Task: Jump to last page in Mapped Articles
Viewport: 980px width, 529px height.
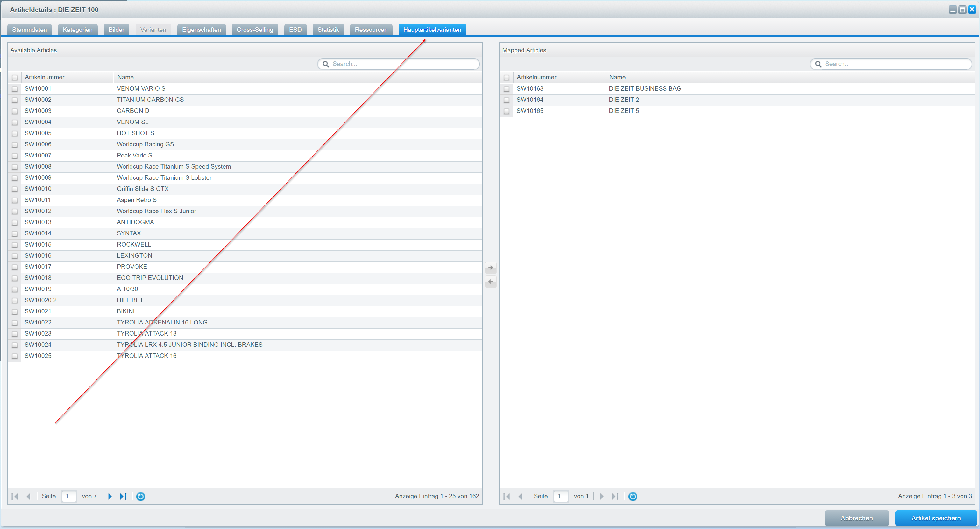Action: pyautogui.click(x=615, y=496)
